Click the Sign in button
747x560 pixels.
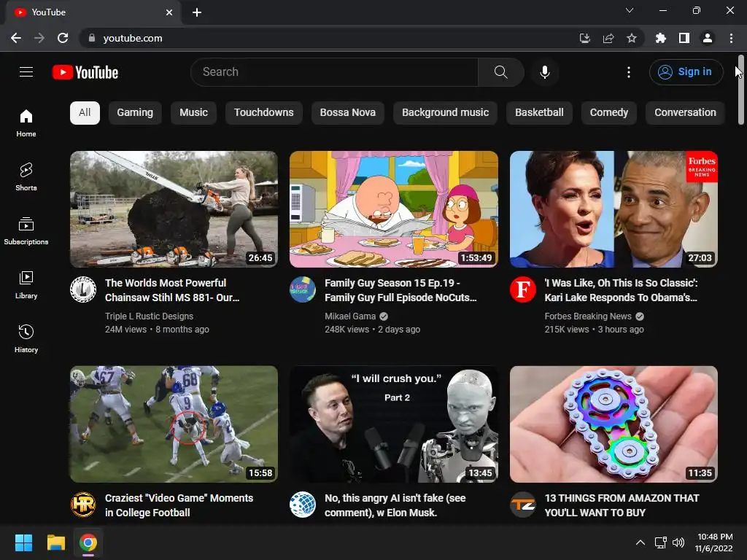coord(686,72)
